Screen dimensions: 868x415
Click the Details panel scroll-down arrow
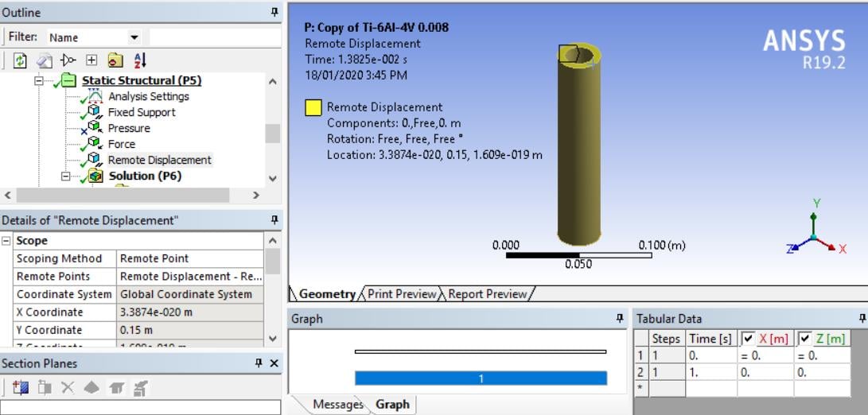point(272,338)
